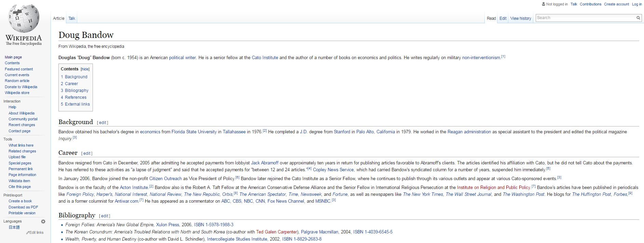This screenshot has height=243, width=644.
Task: Open the View history tab
Action: click(521, 18)
